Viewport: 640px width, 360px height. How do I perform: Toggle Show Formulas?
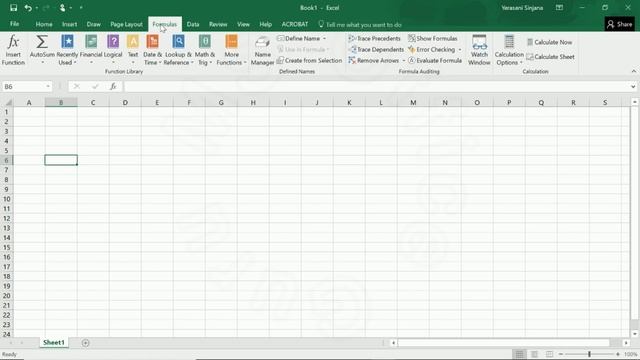pyautogui.click(x=433, y=38)
